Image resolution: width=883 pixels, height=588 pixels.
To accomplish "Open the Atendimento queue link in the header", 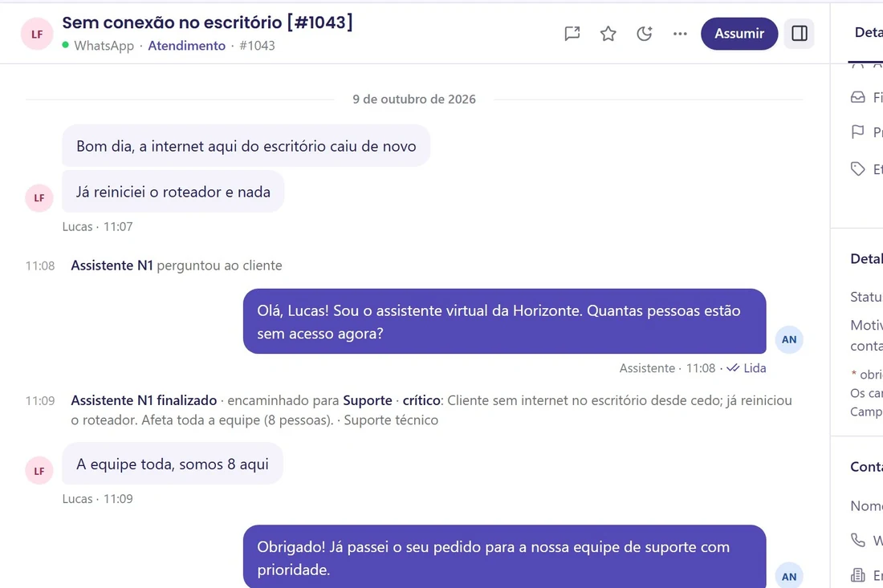I will coord(186,46).
